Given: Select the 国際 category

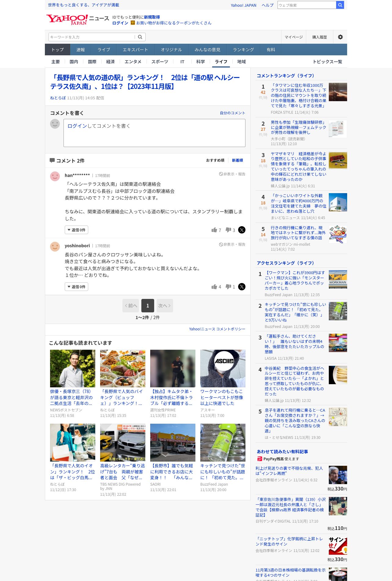Looking at the screenshot, I should (x=92, y=62).
